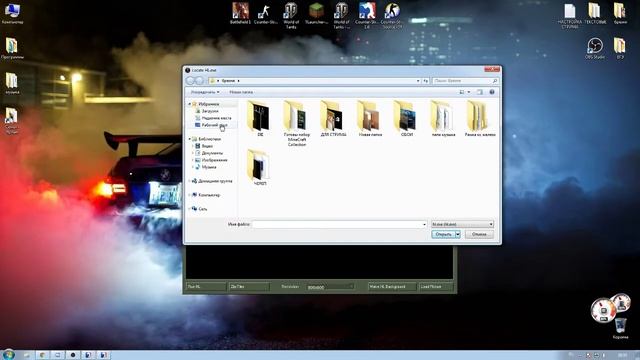This screenshot has width=640, height=360.
Task: Select the Компьютер desktop icon
Action: point(12,13)
